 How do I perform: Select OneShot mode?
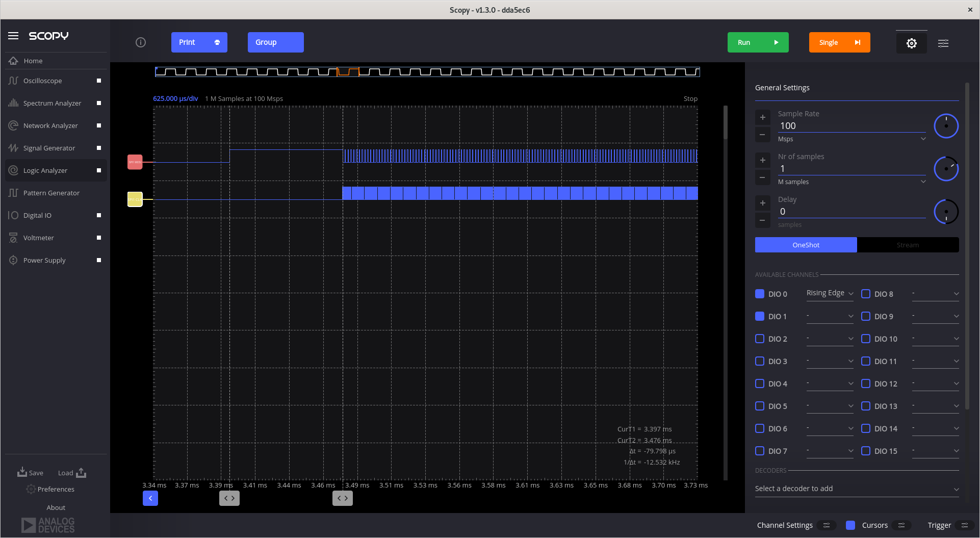[806, 245]
